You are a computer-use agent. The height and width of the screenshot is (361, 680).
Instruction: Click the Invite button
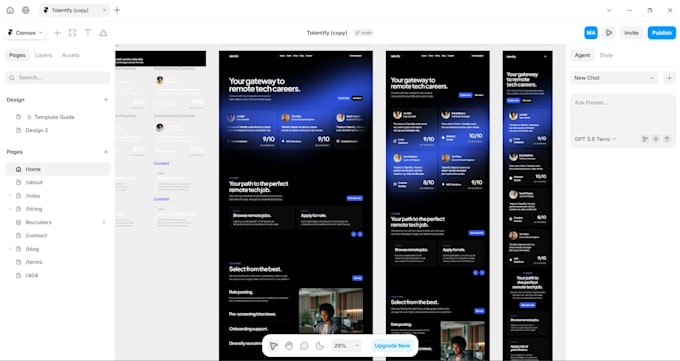631,33
